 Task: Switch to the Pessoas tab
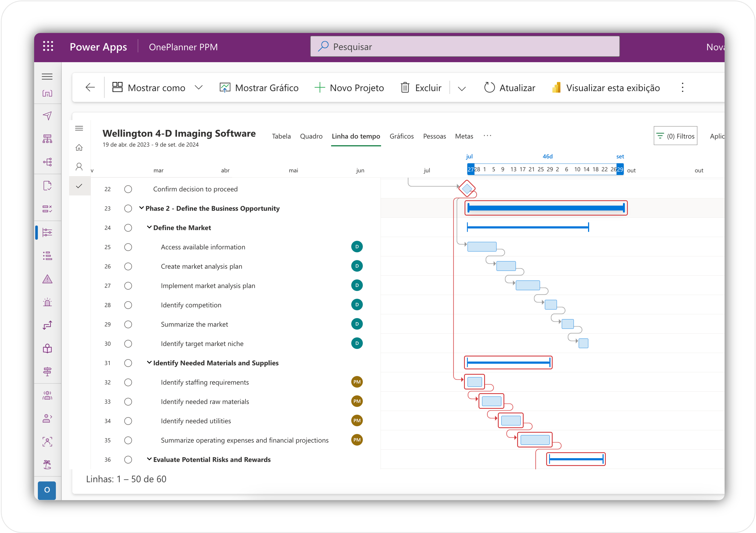(434, 136)
